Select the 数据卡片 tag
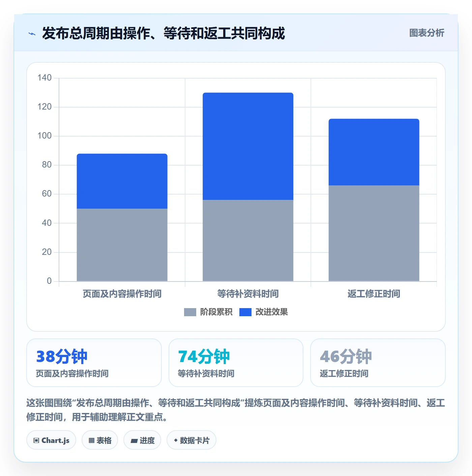This screenshot has height=476, width=472. pyautogui.click(x=191, y=440)
